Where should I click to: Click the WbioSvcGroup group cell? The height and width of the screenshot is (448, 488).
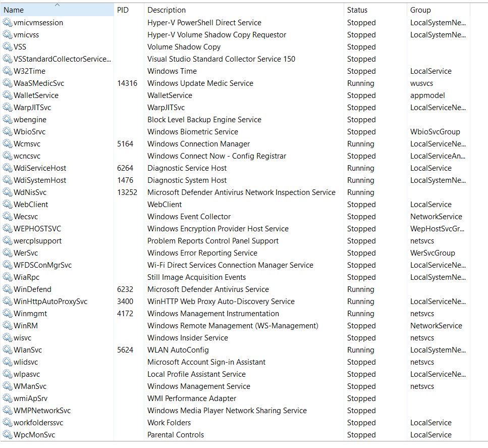(x=435, y=132)
